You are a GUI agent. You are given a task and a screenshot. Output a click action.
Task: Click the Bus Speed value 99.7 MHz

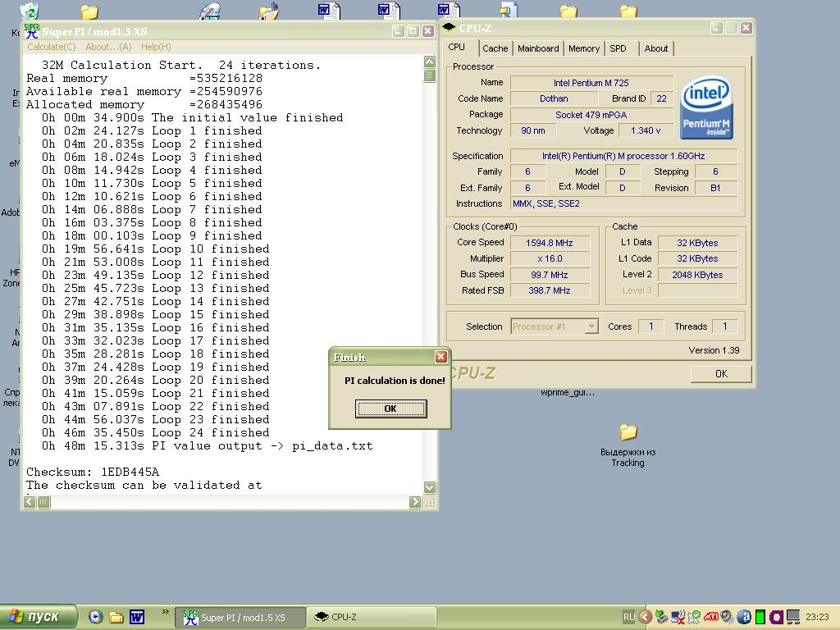(550, 275)
